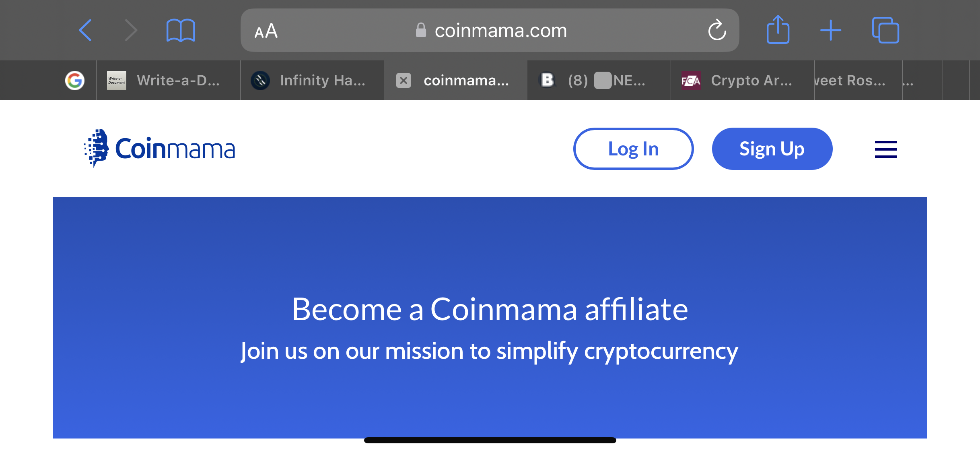Click the Sign Up button
This screenshot has height=453, width=980.
click(772, 149)
